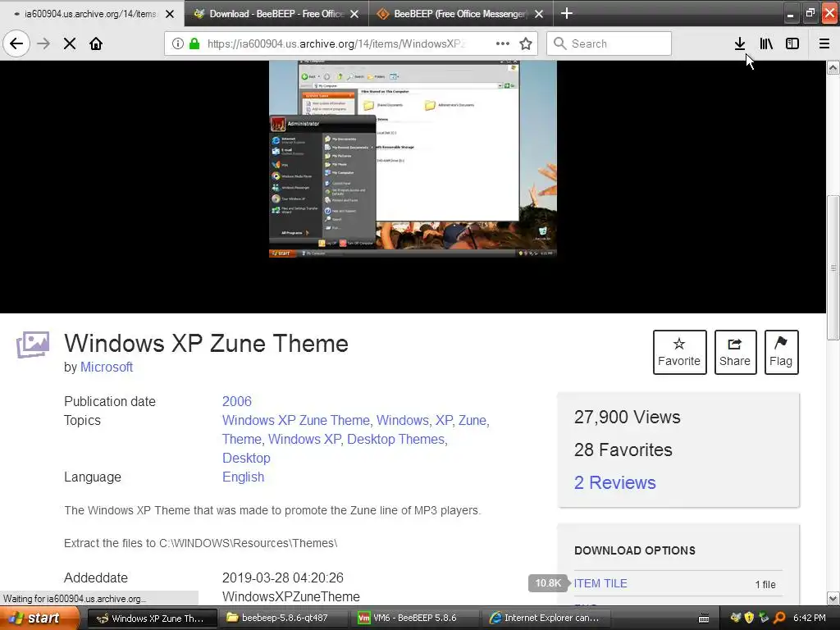This screenshot has width=840, height=630.
Task: Click the 6:42 PM system clock
Action: coord(810,618)
